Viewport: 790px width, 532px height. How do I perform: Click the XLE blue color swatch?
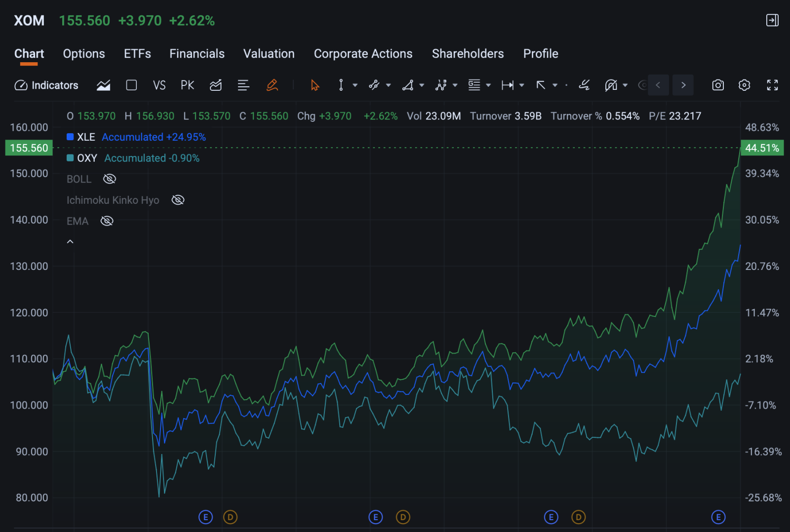tap(70, 137)
